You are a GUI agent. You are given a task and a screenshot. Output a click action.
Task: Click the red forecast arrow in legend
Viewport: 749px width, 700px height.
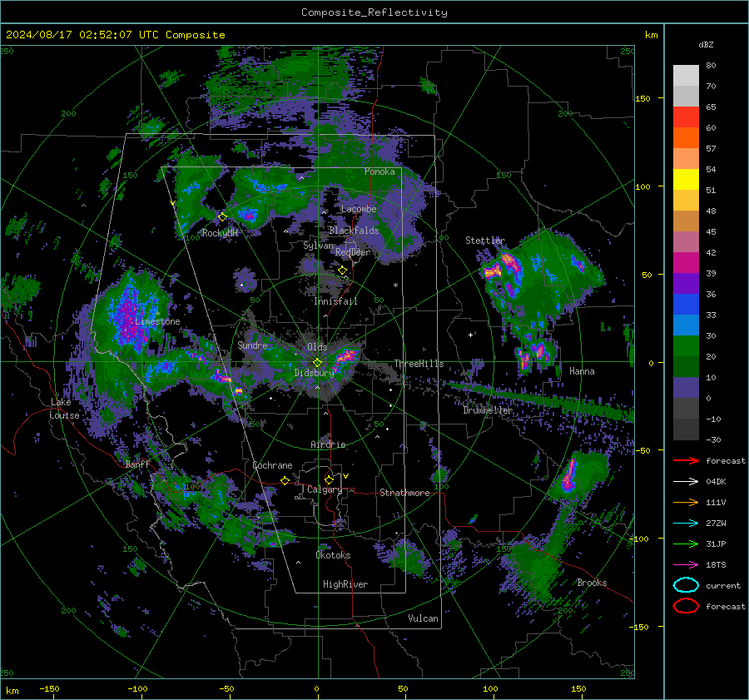[x=686, y=460]
